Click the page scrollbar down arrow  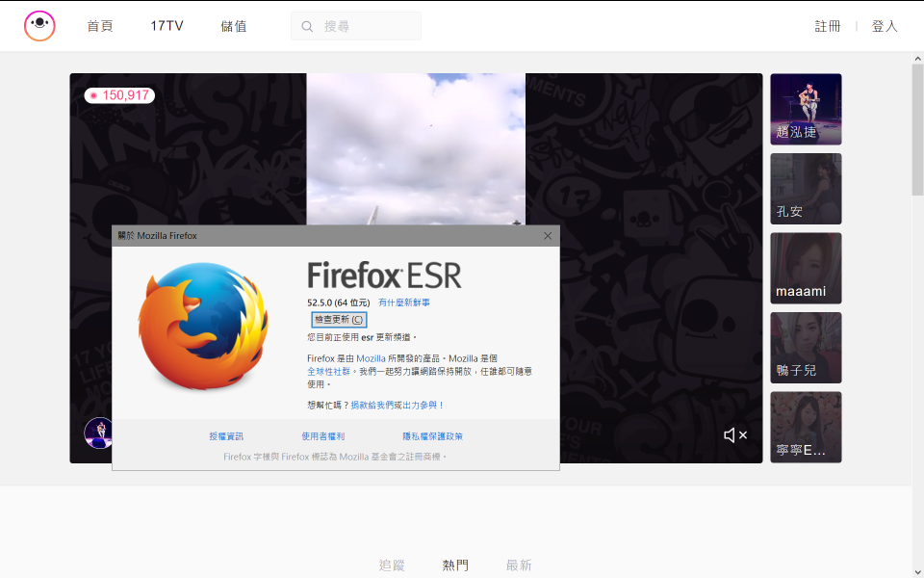[x=917, y=572]
